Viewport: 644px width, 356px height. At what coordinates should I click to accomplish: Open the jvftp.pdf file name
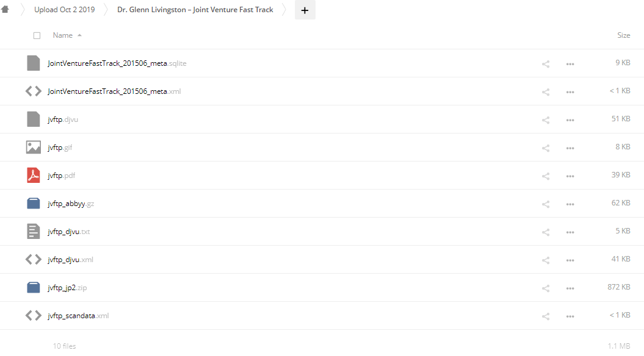[x=61, y=175]
